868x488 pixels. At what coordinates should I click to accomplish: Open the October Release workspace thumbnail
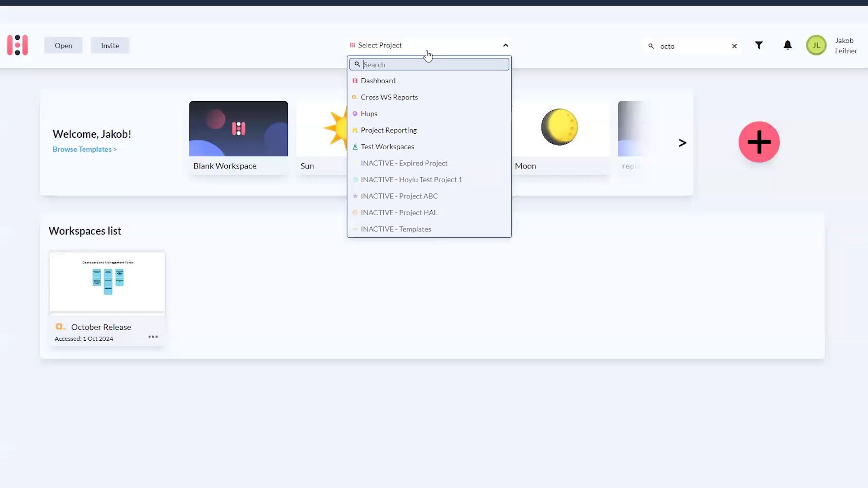coord(107,282)
